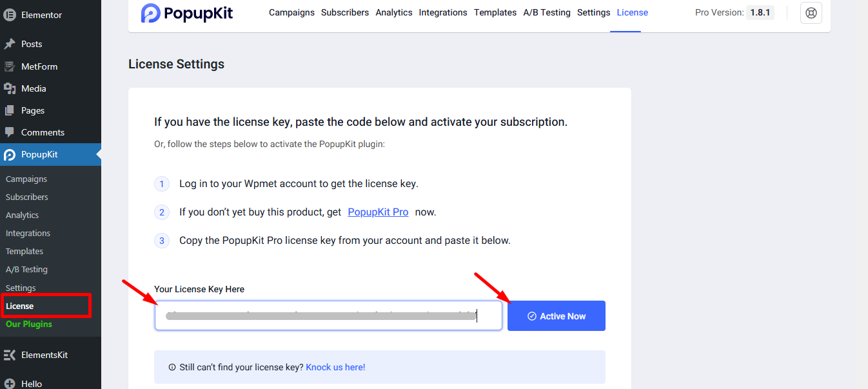Click the Posts pushpin icon
This screenshot has height=389, width=868.
click(10, 43)
